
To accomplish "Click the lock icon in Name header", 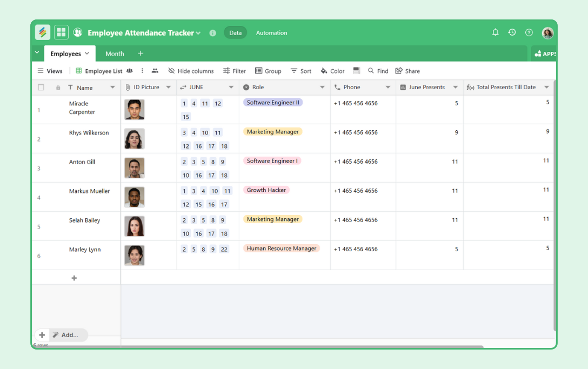I will 58,88.
